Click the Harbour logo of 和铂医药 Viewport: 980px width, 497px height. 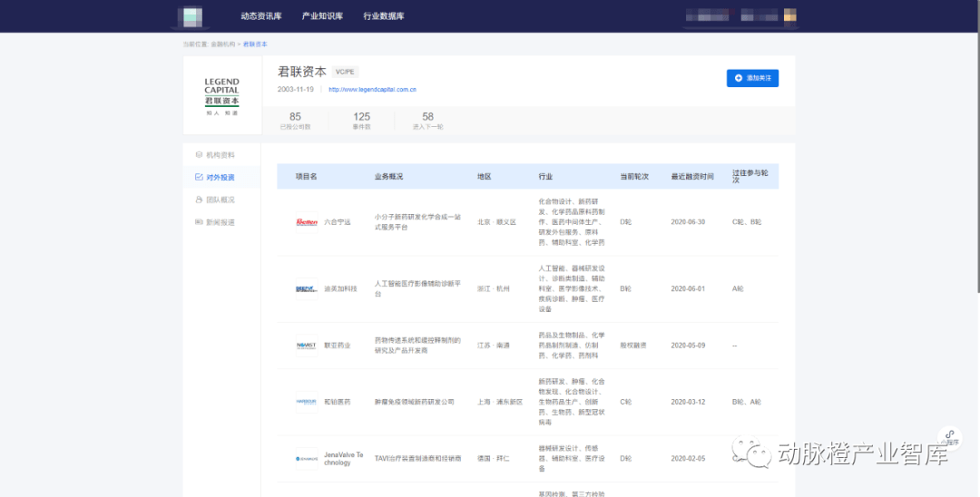click(307, 402)
